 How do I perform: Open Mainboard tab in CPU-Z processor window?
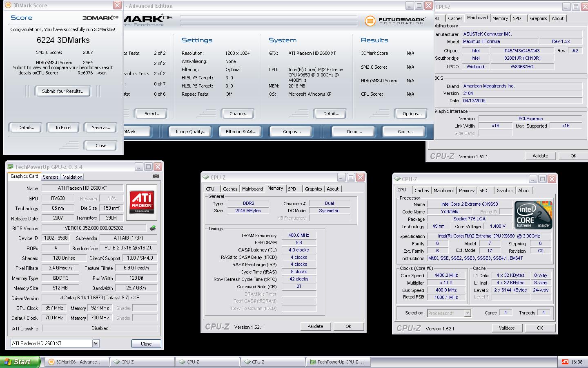[444, 191]
